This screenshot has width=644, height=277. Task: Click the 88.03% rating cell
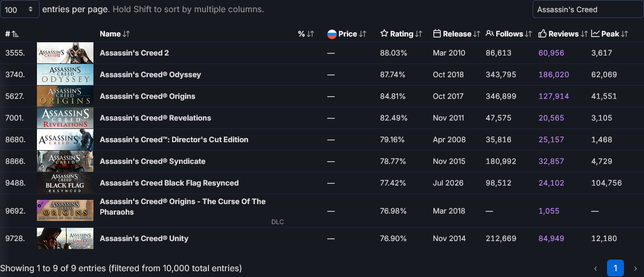(393, 53)
